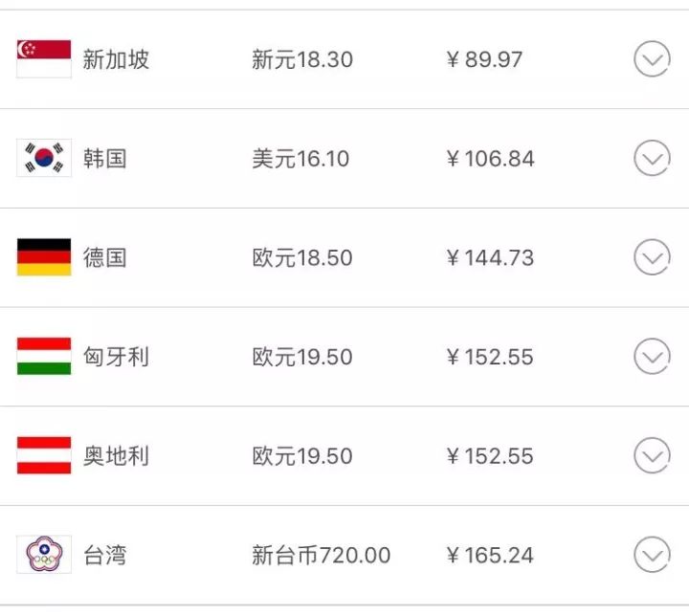Expand the 韩国 row details

pyautogui.click(x=652, y=159)
